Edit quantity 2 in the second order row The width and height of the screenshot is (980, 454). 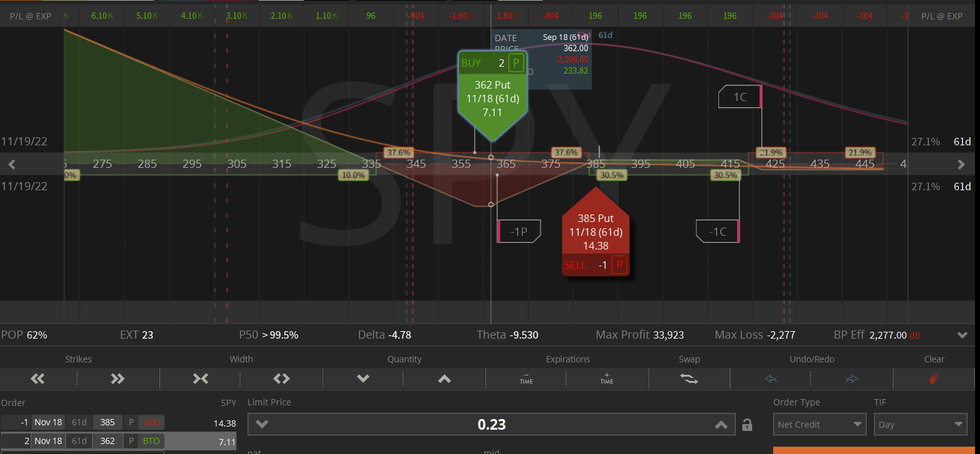16,441
